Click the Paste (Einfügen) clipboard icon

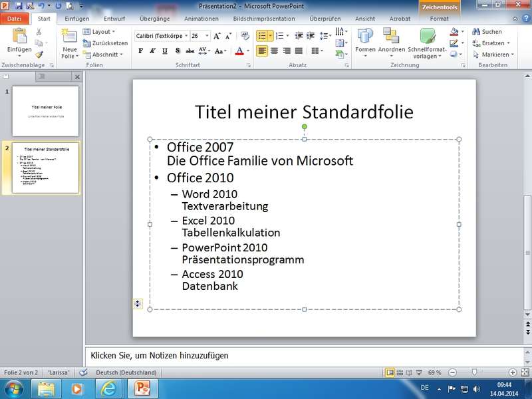tap(19, 36)
